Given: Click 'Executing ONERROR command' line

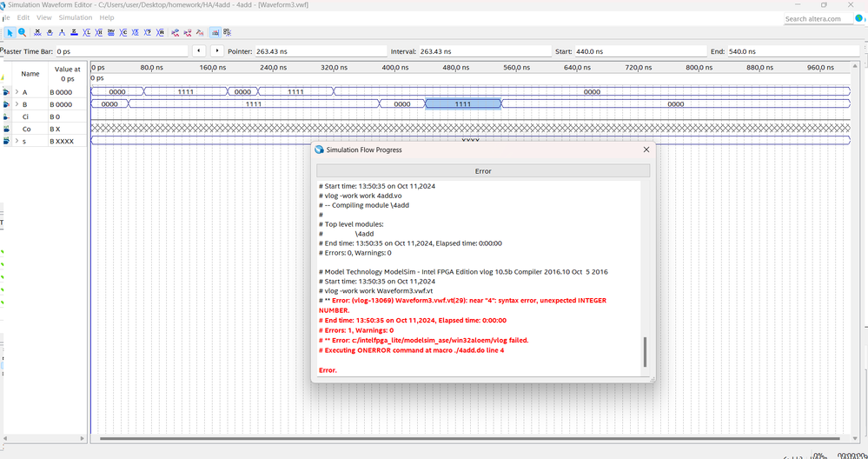Looking at the screenshot, I should click(x=411, y=350).
